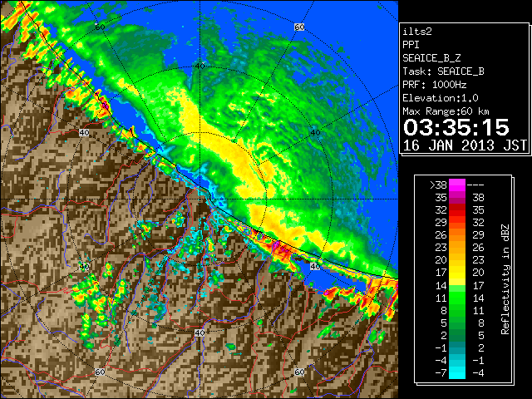Click the 'Task: SEAICE_B' line
This screenshot has width=532, height=399.
(443, 71)
